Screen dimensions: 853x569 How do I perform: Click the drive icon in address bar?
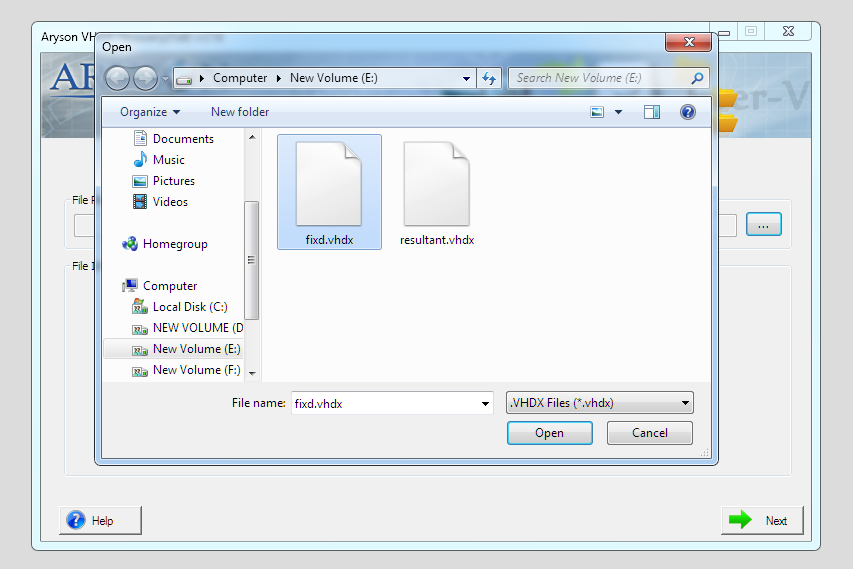184,79
